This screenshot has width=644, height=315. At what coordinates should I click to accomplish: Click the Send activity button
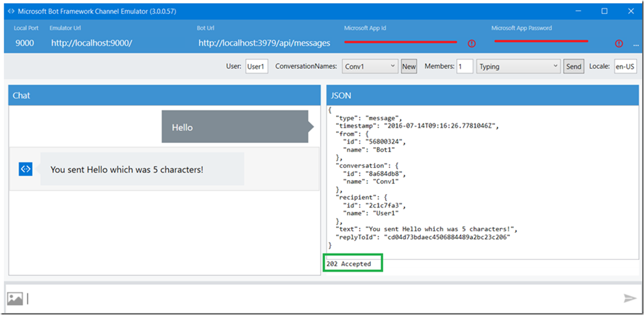click(574, 66)
